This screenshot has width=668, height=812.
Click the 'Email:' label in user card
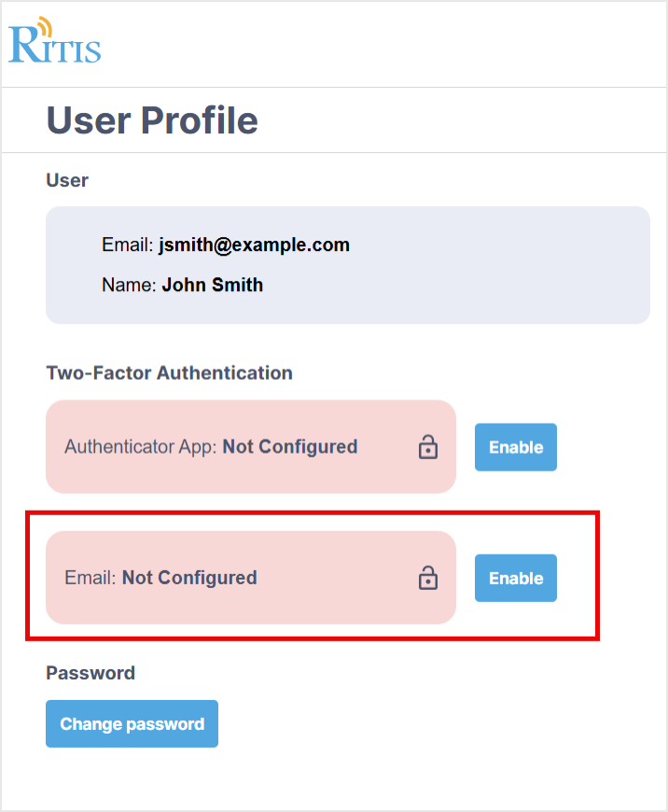[127, 245]
